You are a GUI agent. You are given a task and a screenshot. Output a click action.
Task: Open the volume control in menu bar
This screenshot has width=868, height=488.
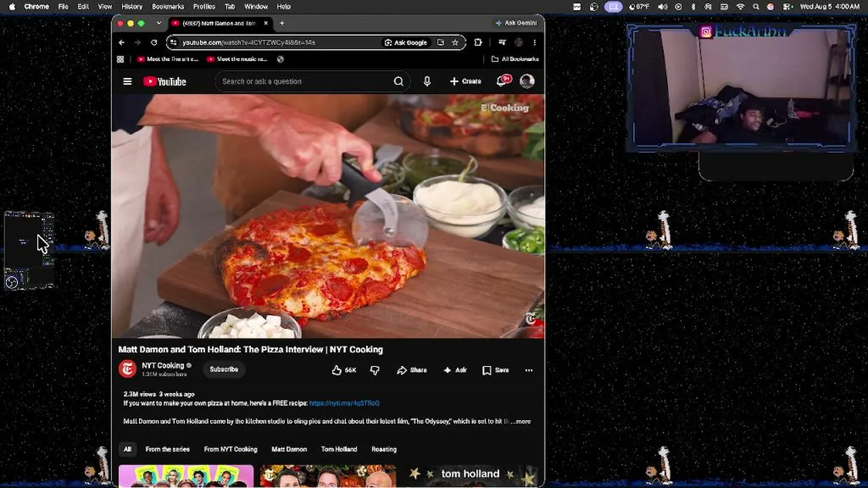pos(663,6)
